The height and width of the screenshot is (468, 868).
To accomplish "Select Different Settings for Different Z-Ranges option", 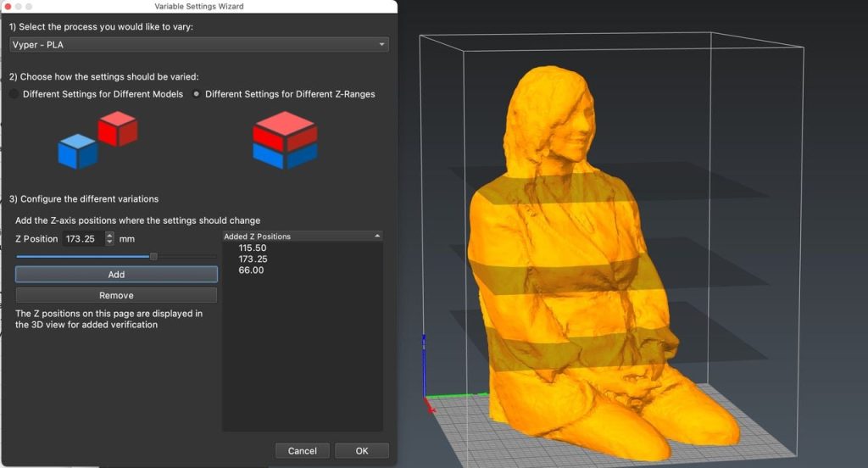I will pyautogui.click(x=197, y=94).
